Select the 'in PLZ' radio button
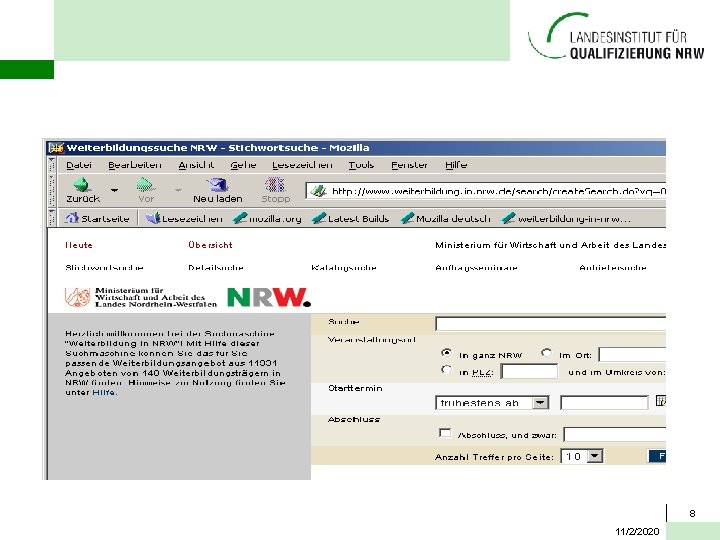 [446, 369]
